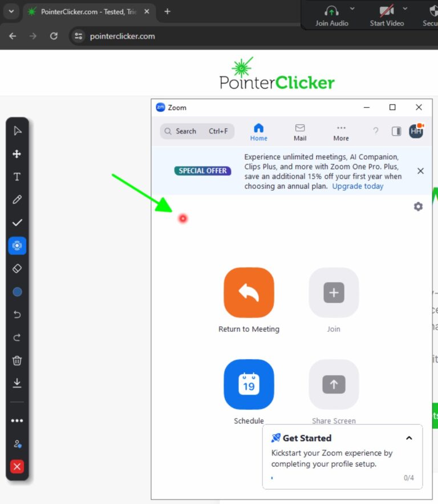This screenshot has width=438, height=504.
Task: Dismiss the Special Offer banner
Action: point(420,171)
